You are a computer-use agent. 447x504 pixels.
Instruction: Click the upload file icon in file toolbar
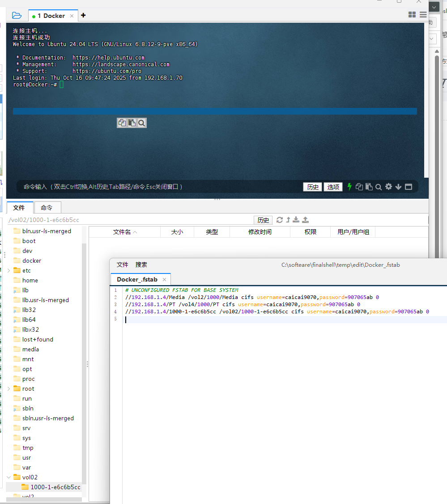306,220
